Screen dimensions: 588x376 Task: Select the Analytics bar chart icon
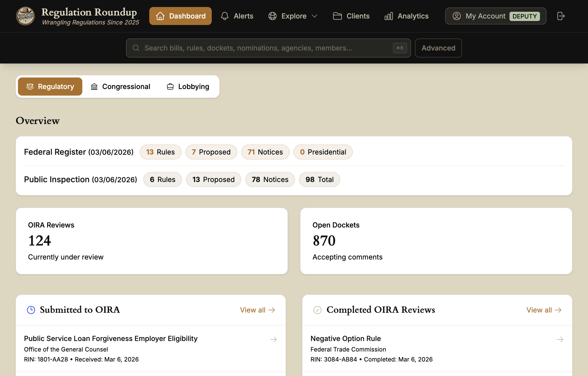click(x=388, y=16)
